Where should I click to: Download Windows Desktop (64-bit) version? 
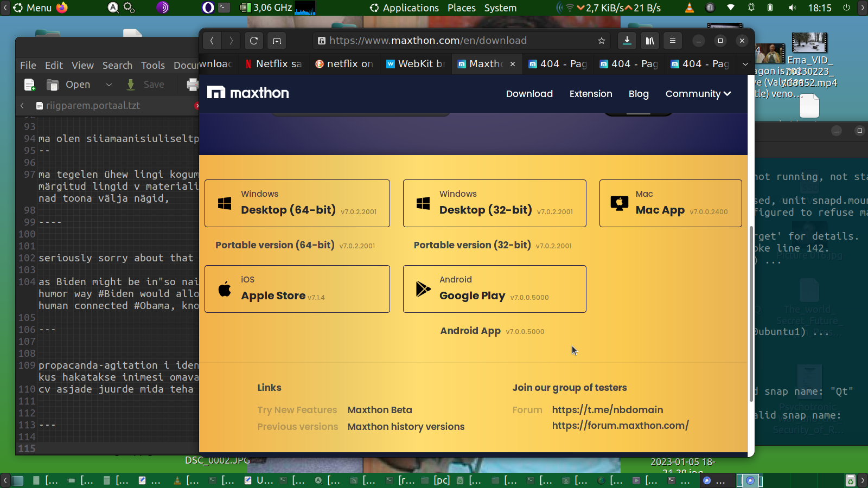click(297, 203)
